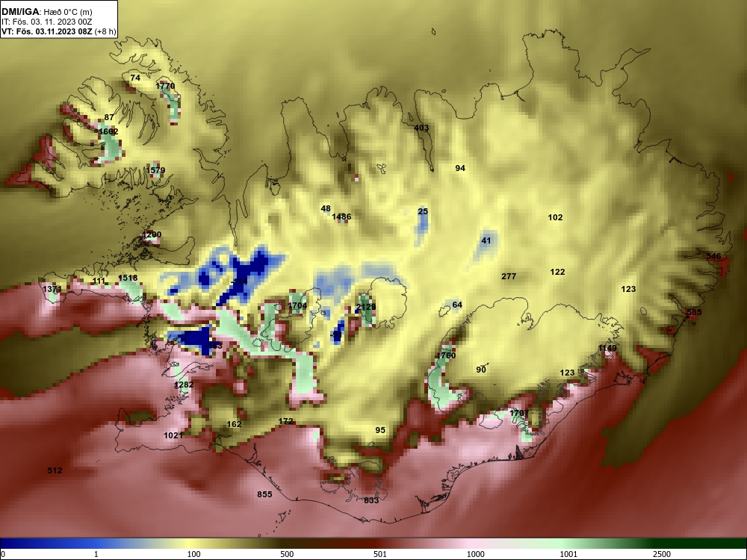Click the 1200 height label
747x560 pixels.
pos(152,234)
